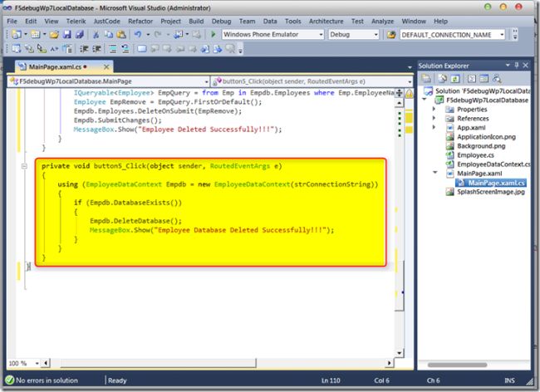Image resolution: width=540 pixels, height=392 pixels.
Task: Click the Open File folder icon
Action: click(x=54, y=34)
